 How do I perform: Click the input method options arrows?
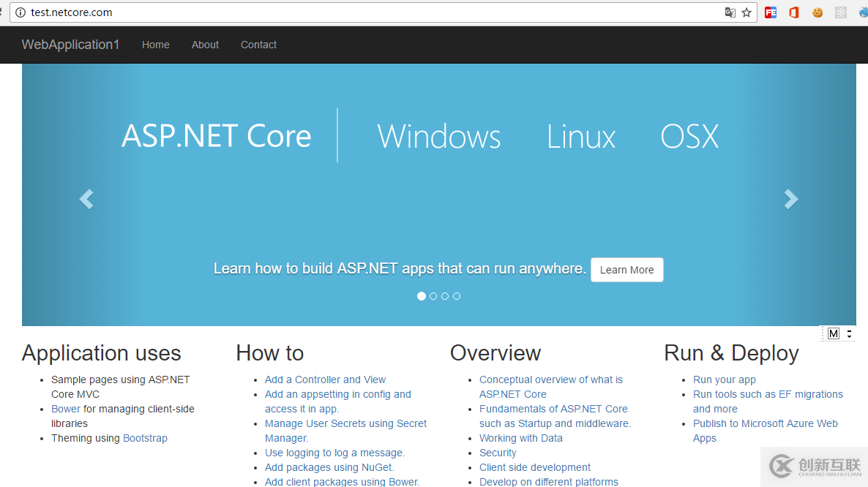click(x=849, y=333)
